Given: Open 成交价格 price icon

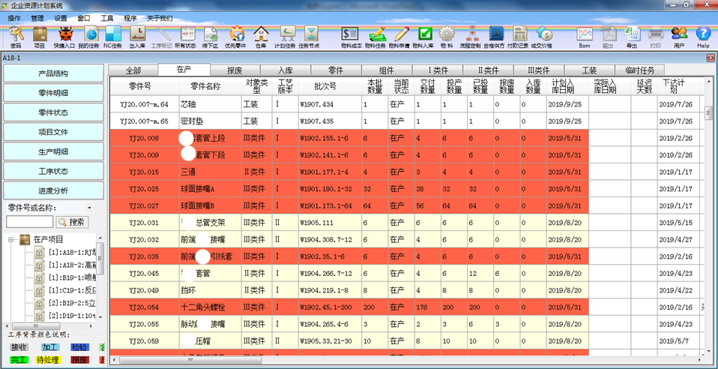Looking at the screenshot, I should click(x=543, y=37).
